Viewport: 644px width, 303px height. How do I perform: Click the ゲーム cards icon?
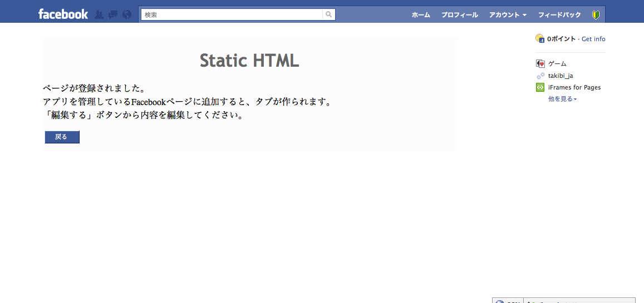click(540, 63)
